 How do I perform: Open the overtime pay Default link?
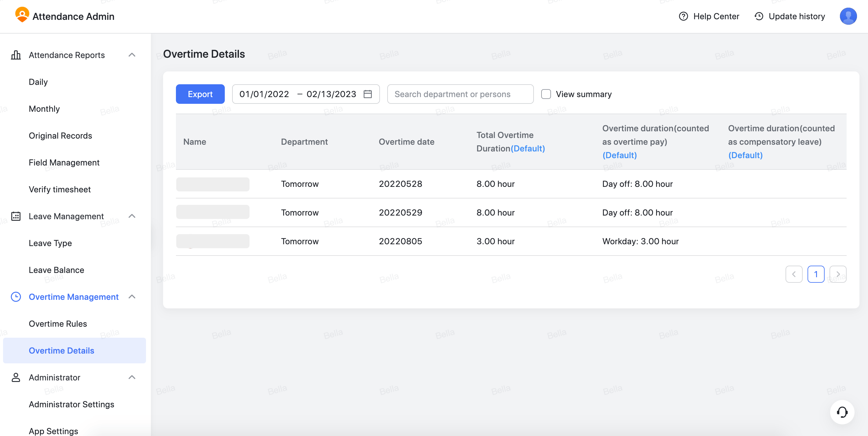(x=620, y=155)
